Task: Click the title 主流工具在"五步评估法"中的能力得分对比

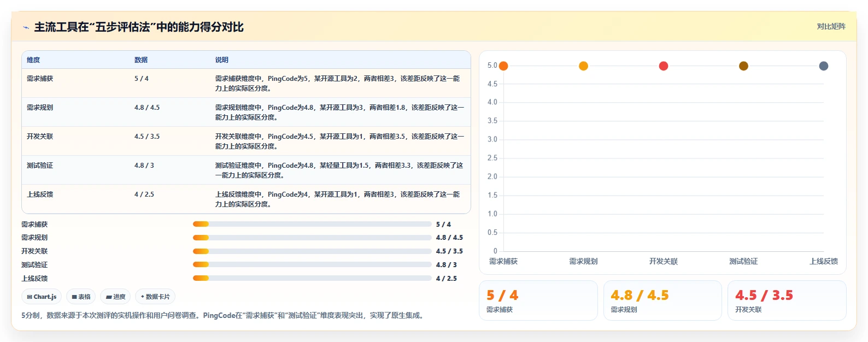Action: click(139, 27)
